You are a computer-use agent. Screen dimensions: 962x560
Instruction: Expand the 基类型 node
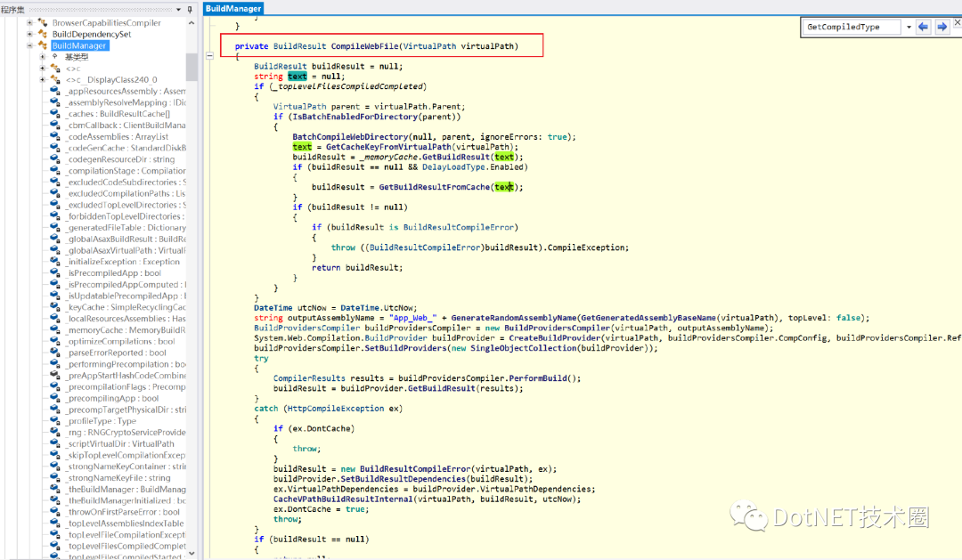click(x=43, y=57)
